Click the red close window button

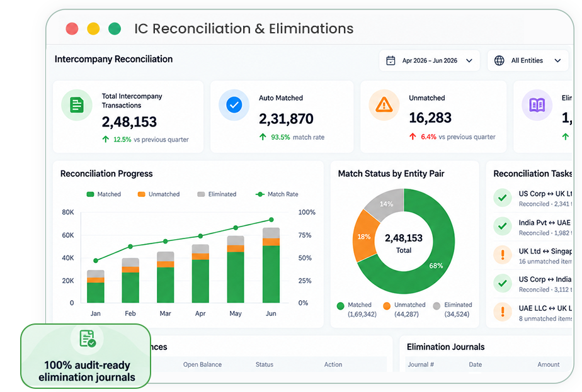click(72, 28)
